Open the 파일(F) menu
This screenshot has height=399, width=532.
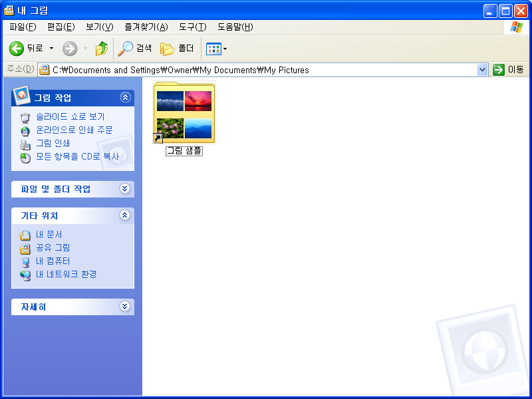pos(23,27)
